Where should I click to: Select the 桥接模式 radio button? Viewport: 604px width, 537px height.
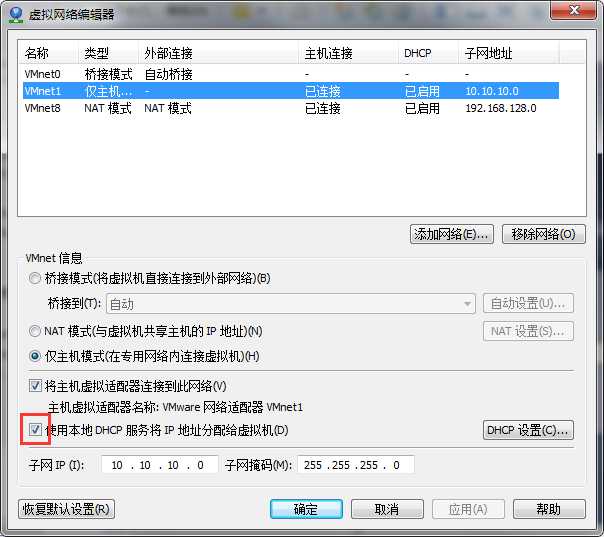[35, 278]
